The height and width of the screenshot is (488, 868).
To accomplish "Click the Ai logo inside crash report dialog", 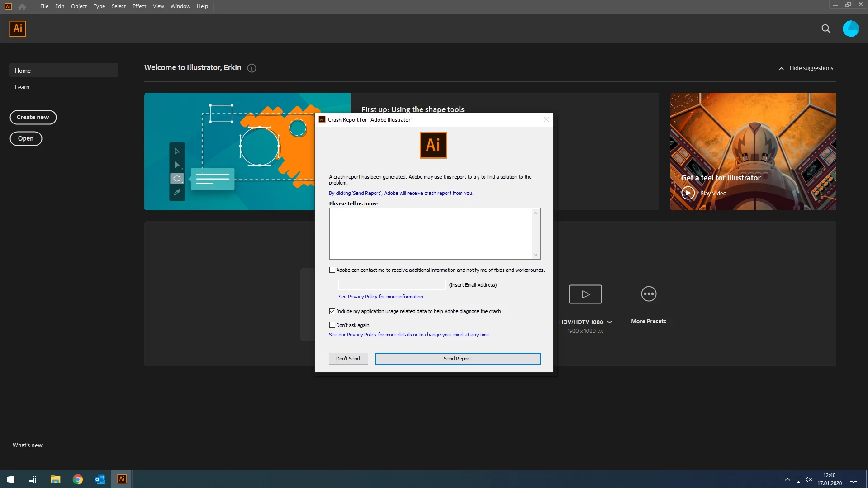I will (x=433, y=145).
